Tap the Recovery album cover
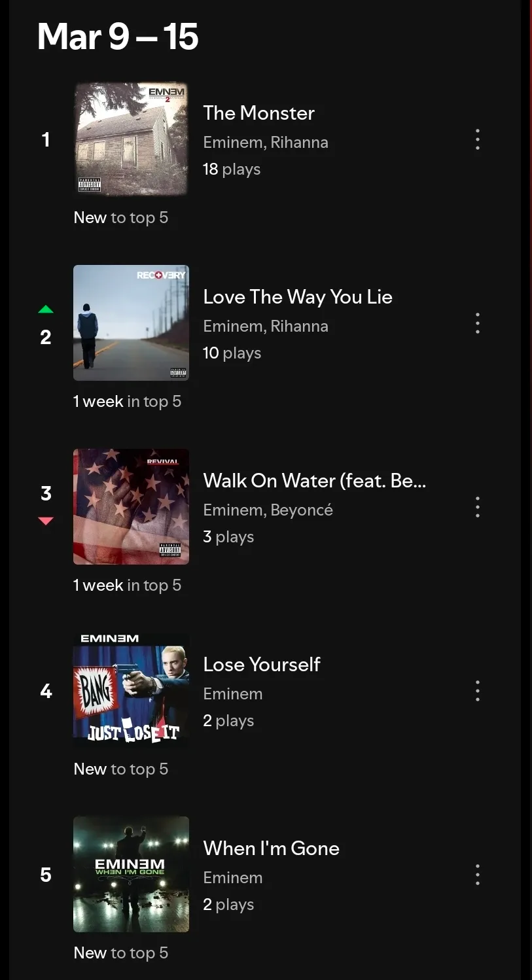The image size is (532, 980). (131, 323)
